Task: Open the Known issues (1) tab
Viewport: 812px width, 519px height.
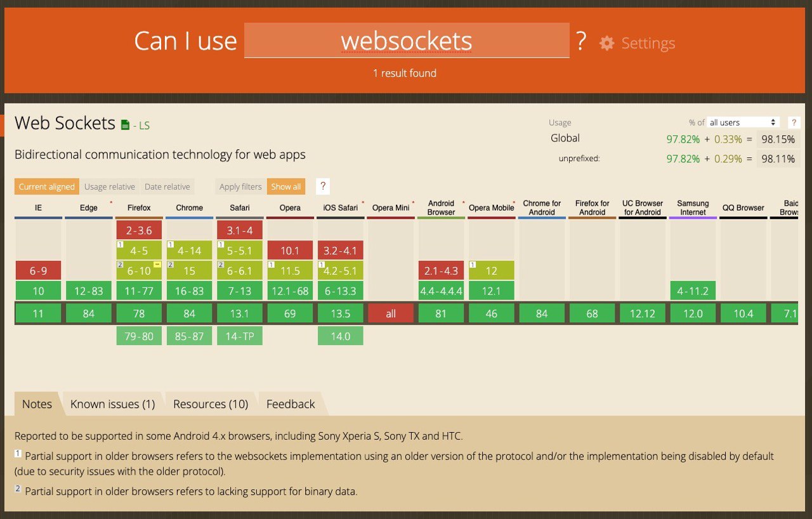Action: point(113,404)
